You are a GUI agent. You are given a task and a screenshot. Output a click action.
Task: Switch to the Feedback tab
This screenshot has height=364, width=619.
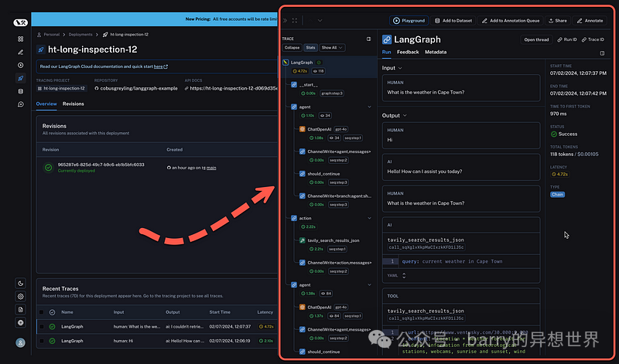coord(408,52)
